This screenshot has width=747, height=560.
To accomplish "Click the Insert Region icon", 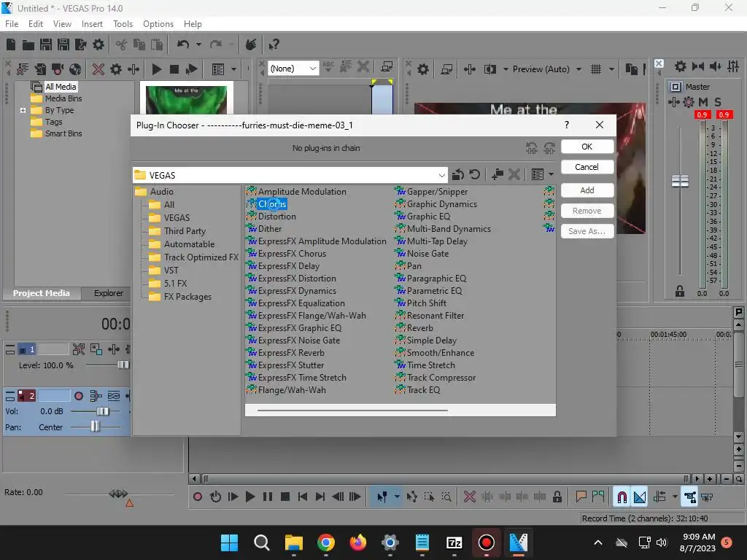I will 598,497.
